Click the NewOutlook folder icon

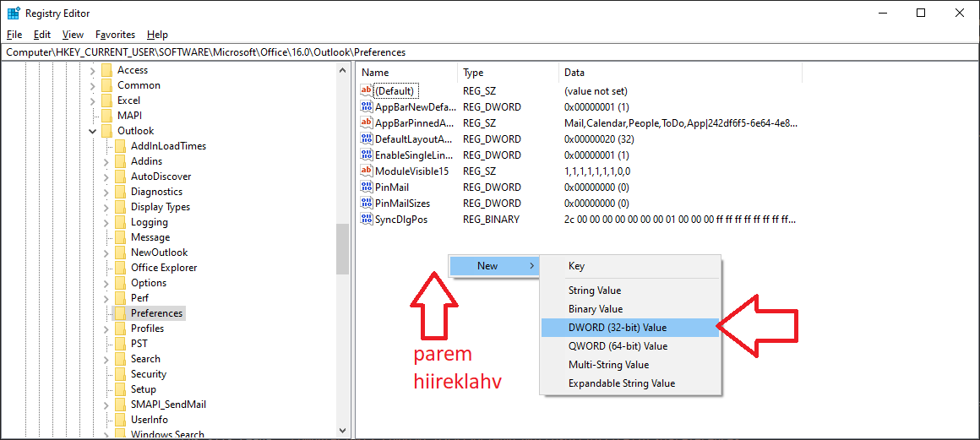(x=120, y=253)
